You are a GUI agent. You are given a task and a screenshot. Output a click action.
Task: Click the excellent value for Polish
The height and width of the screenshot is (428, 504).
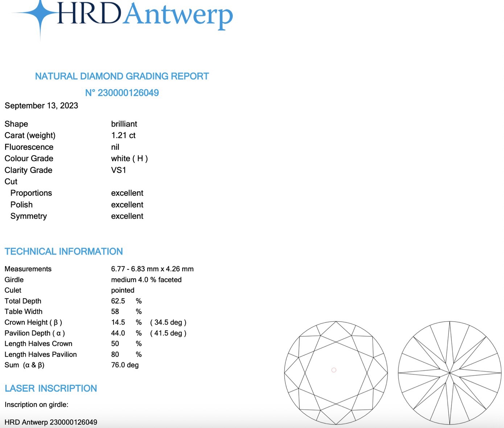point(127,205)
